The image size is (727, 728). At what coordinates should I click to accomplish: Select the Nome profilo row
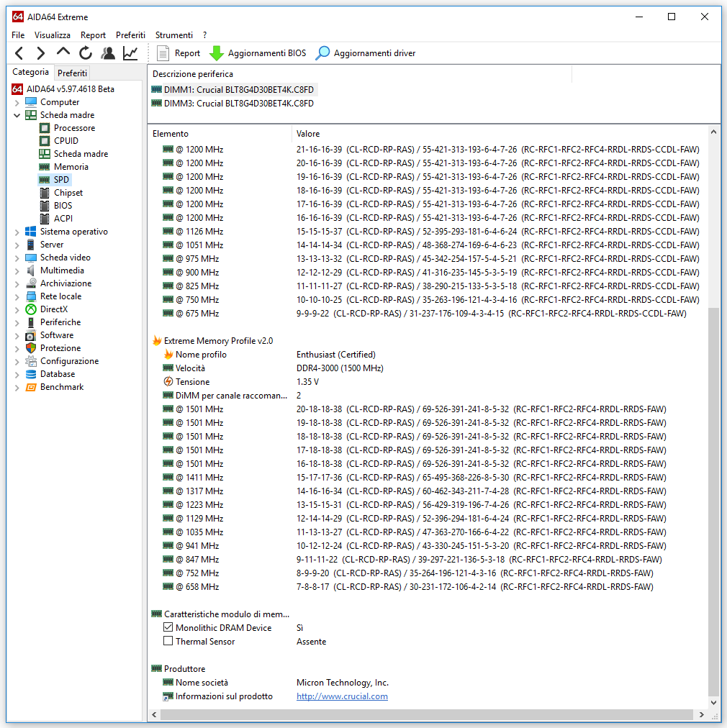click(269, 354)
